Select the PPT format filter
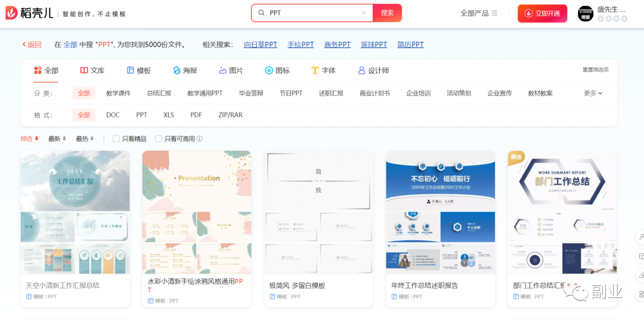Screen dimensions: 644x320 point(141,115)
